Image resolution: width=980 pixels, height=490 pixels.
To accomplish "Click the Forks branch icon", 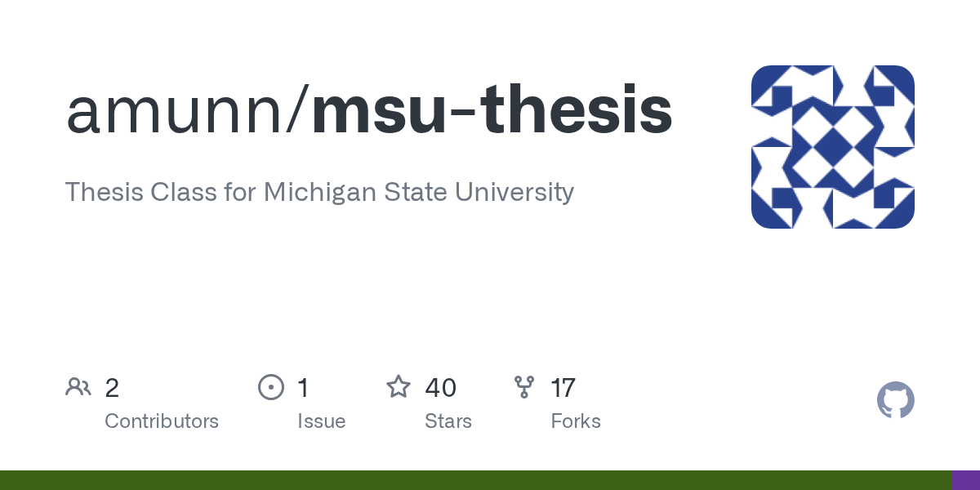I will (524, 387).
